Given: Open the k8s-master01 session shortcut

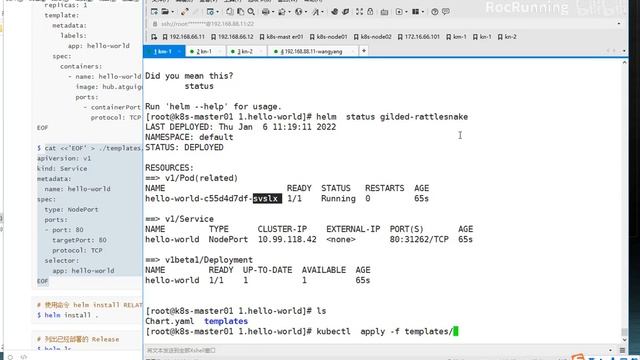Looking at the screenshot, I should click(281, 37).
